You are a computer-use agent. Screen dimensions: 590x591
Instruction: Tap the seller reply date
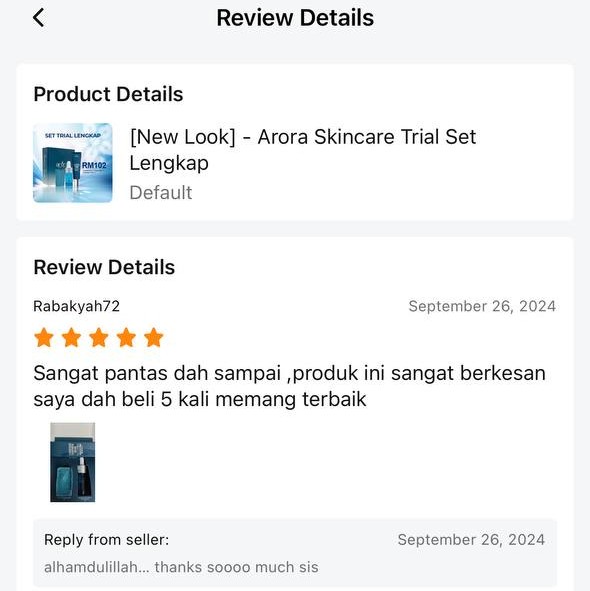coord(471,540)
